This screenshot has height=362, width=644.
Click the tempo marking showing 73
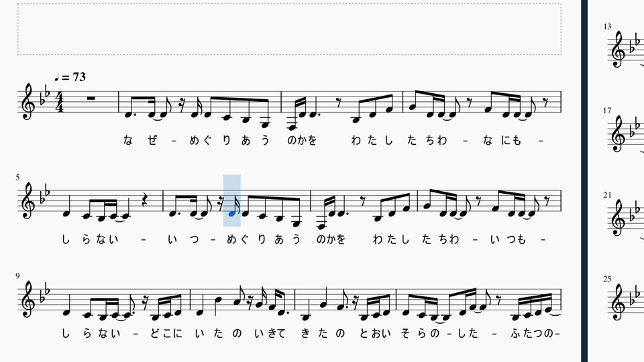click(x=70, y=76)
